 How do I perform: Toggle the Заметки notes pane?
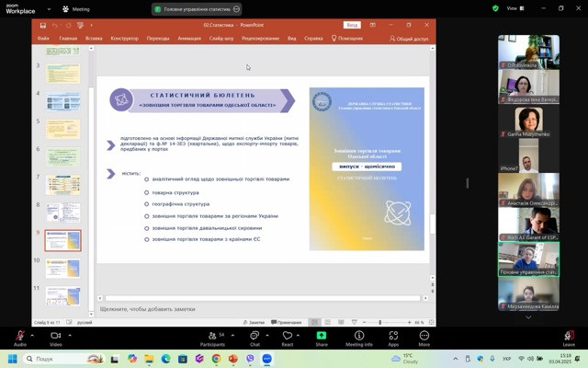[x=254, y=322]
